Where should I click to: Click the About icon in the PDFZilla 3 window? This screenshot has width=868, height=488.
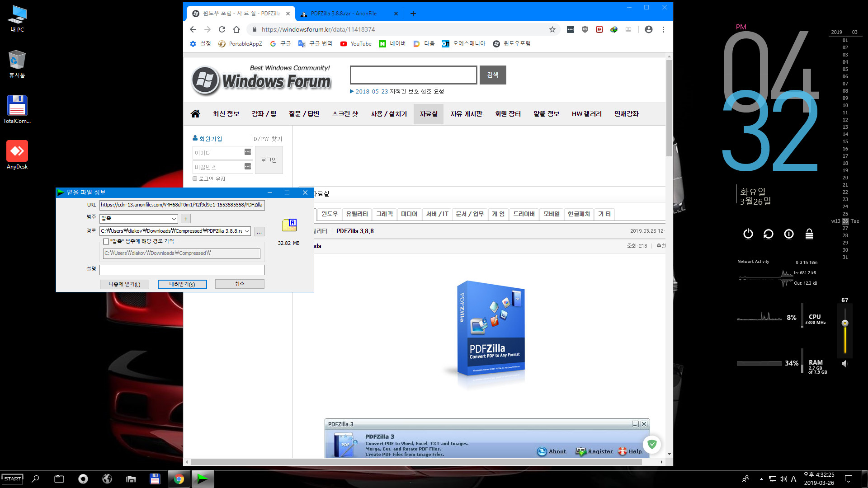[x=542, y=451]
